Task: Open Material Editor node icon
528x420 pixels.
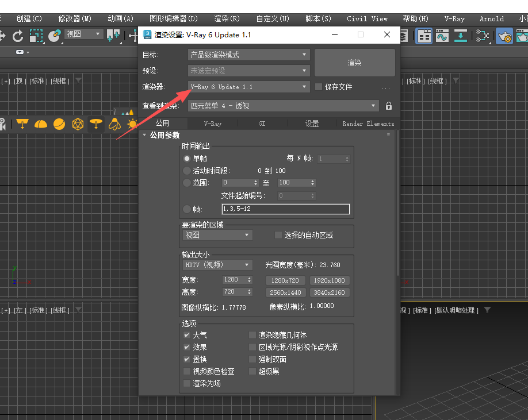Action: [x=483, y=36]
